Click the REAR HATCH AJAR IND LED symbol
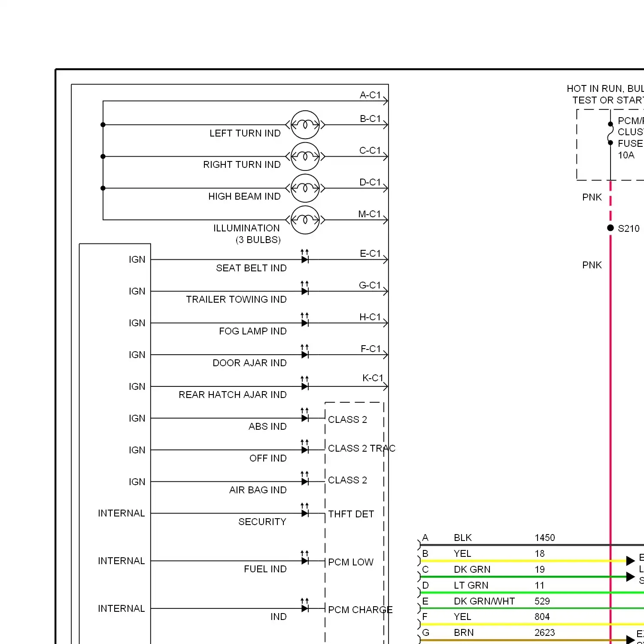Screen dimensions: 644x644 305,384
